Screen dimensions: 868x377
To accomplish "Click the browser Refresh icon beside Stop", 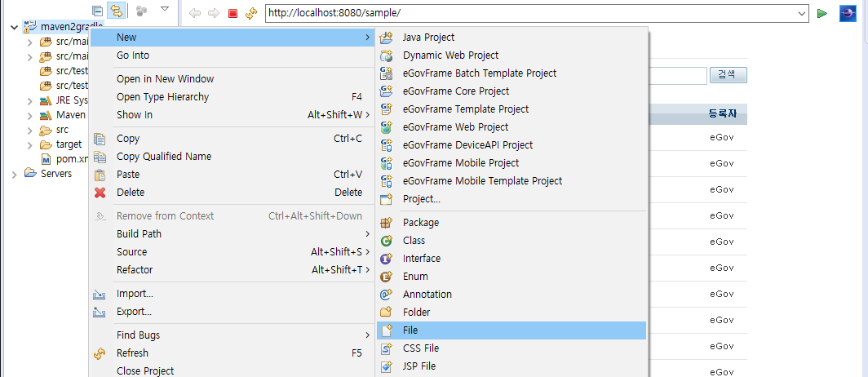I will pyautogui.click(x=251, y=13).
